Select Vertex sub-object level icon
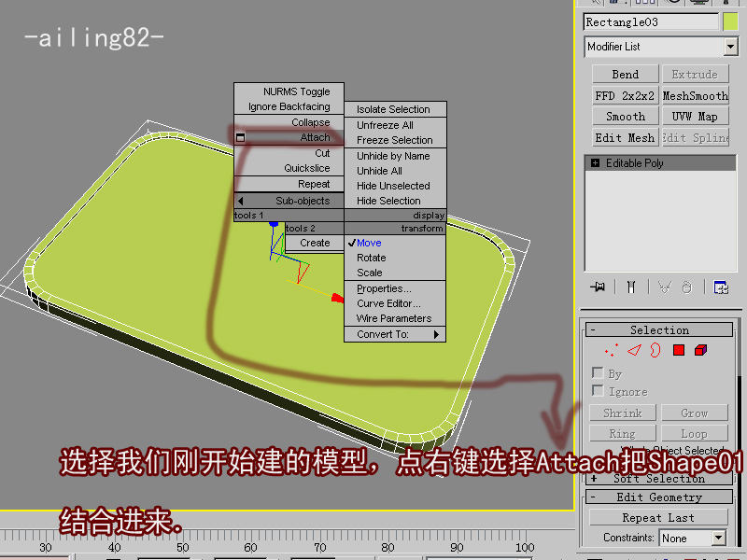This screenshot has height=560, width=747. 612,351
